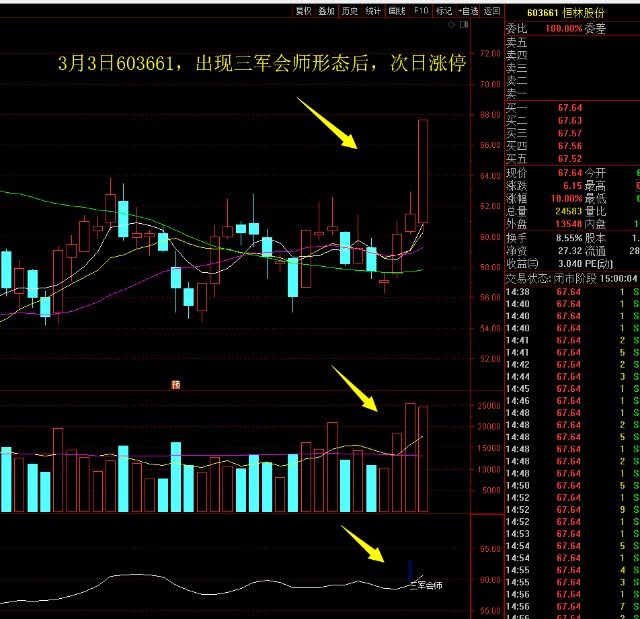Click the 买一 bid price 67.64
Viewport: 640px width, 619px height.
(x=569, y=107)
